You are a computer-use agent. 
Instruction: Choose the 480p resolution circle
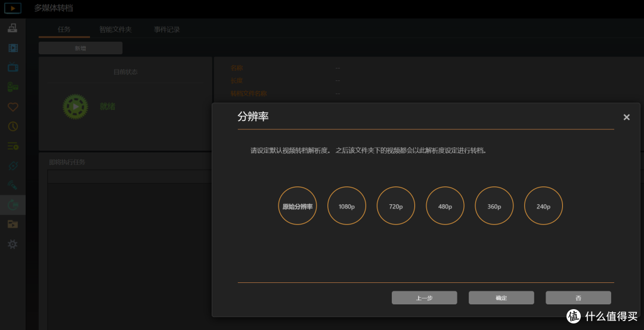coord(445,206)
